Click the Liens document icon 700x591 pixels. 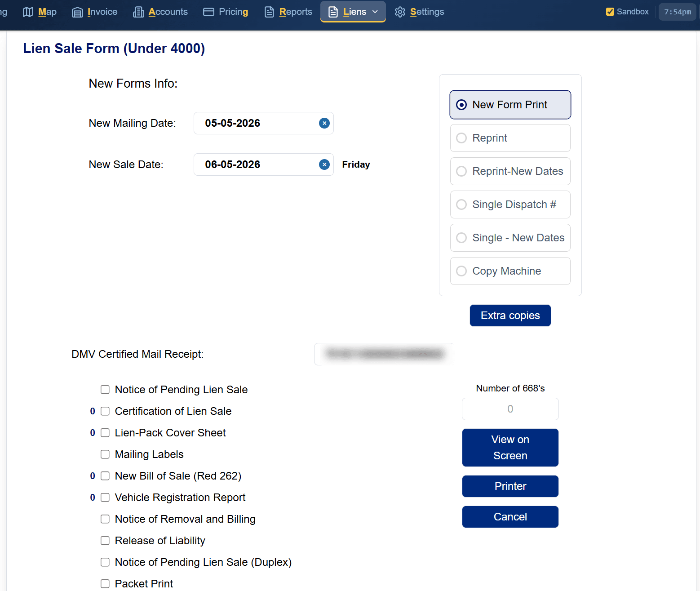pyautogui.click(x=333, y=12)
